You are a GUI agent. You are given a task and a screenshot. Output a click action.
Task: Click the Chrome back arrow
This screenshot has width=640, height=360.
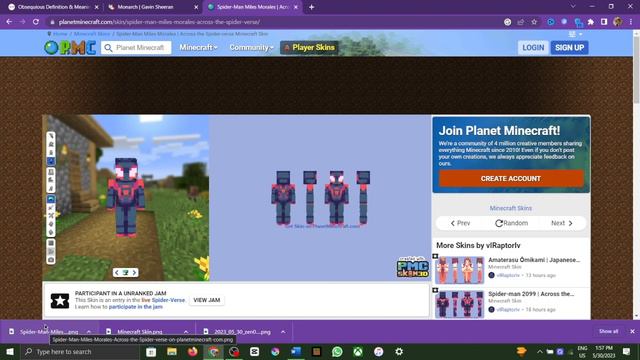(x=9, y=22)
